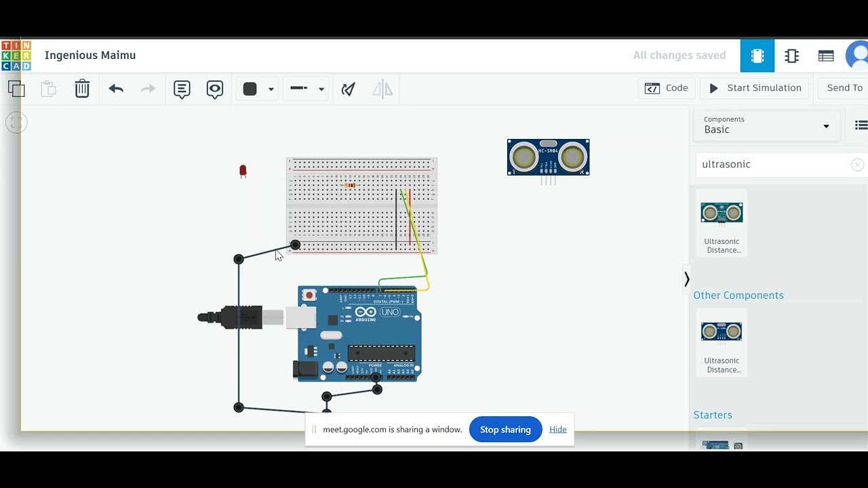Select Ultrasonic Distance sensor under Other Components

coord(722,343)
